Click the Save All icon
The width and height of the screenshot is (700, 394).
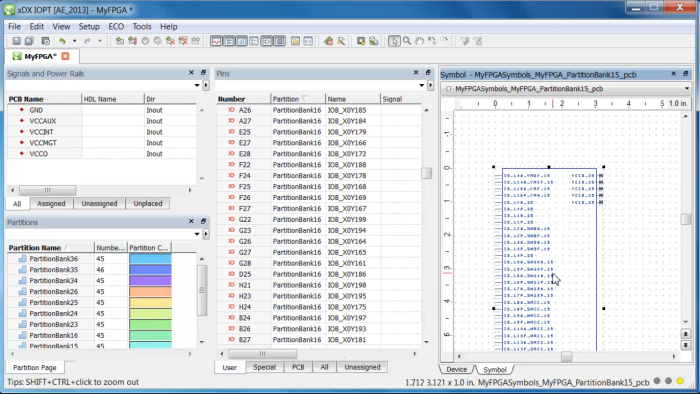29,41
